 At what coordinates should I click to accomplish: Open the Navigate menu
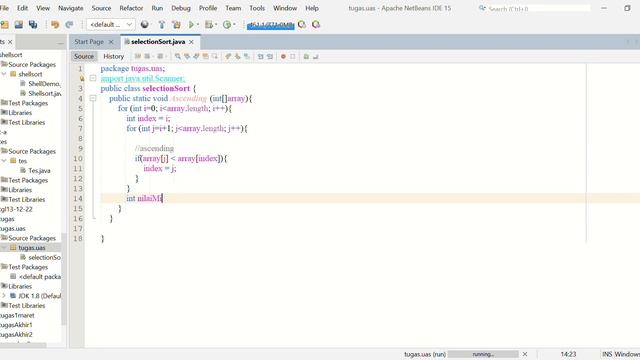click(x=71, y=8)
